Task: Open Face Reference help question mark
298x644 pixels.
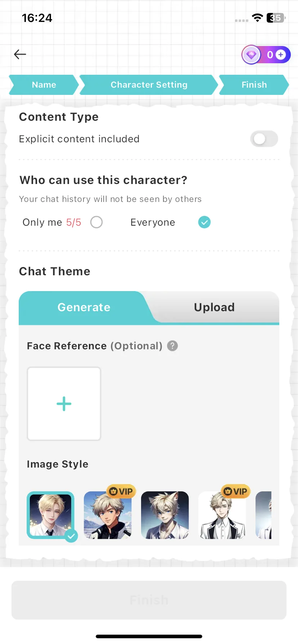Action: tap(173, 346)
